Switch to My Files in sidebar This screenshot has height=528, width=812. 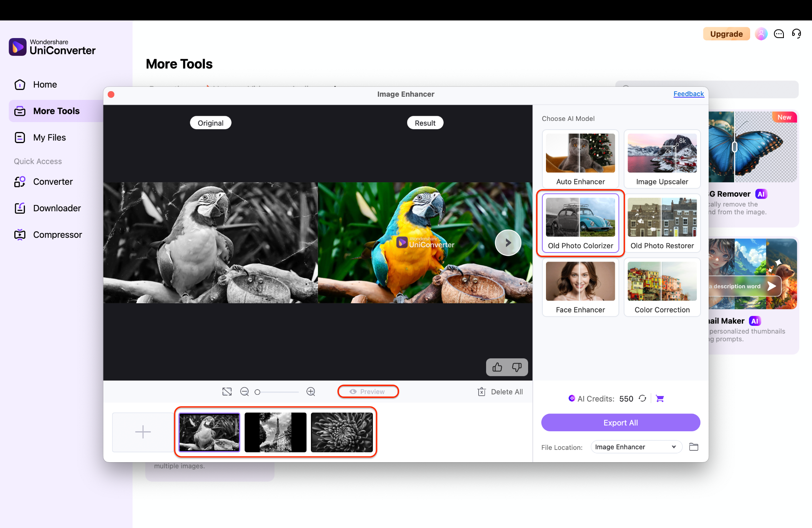(49, 138)
